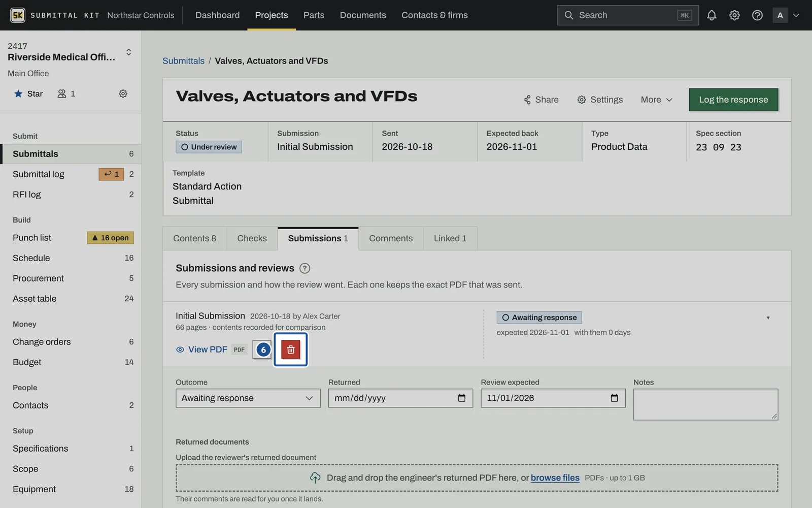Switch to the Contents tab
The image size is (812, 508).
(x=195, y=238)
